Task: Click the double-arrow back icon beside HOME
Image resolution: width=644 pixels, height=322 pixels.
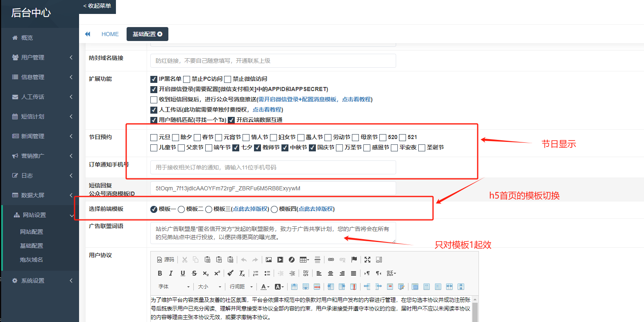Action: click(x=88, y=34)
